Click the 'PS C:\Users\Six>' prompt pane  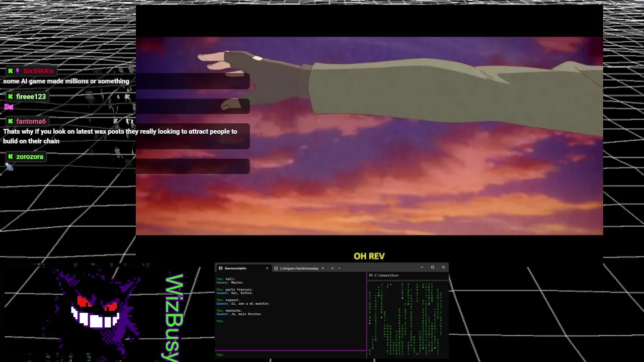(x=384, y=276)
